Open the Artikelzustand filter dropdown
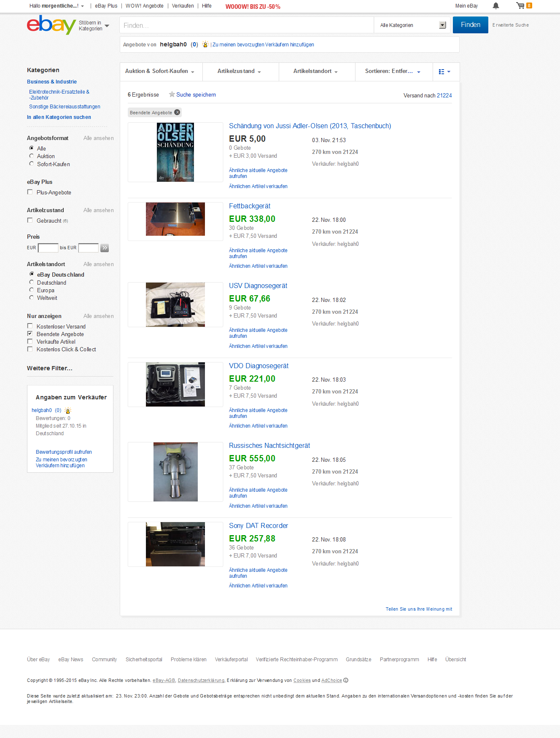The height and width of the screenshot is (738, 560). pos(239,71)
